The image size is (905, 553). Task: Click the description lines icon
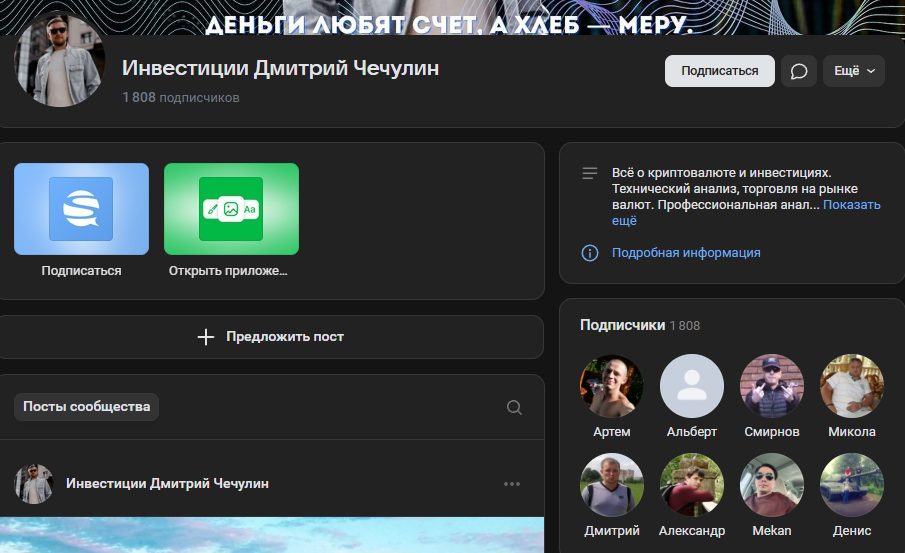(x=590, y=174)
